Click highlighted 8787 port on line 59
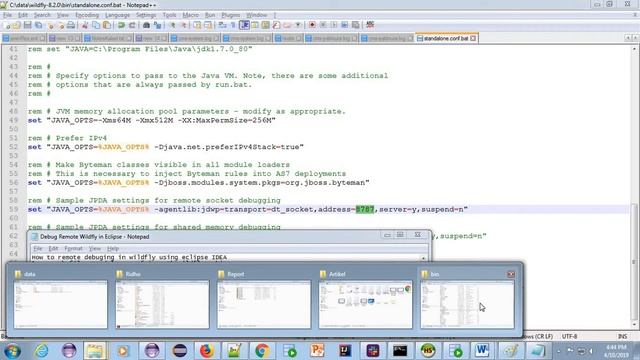Viewport: 640px width, 360px height. point(364,209)
